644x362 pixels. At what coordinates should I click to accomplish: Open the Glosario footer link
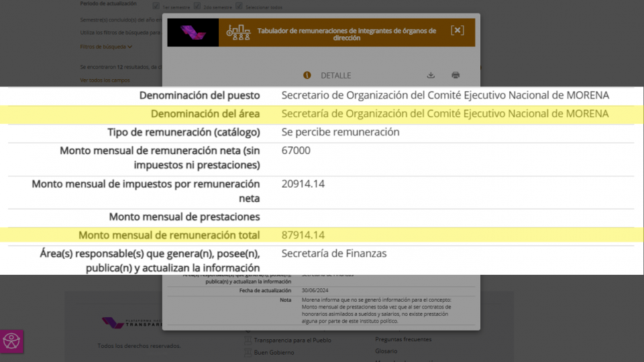click(x=386, y=351)
